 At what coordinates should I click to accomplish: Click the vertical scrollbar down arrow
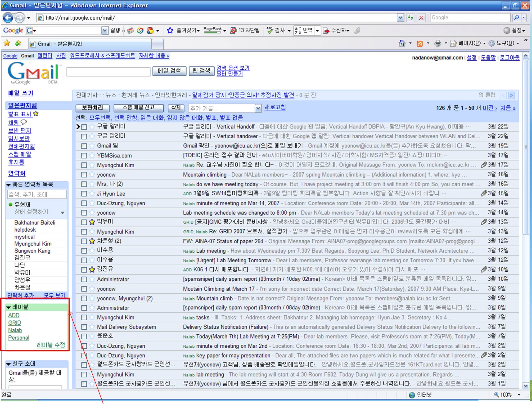(526, 385)
